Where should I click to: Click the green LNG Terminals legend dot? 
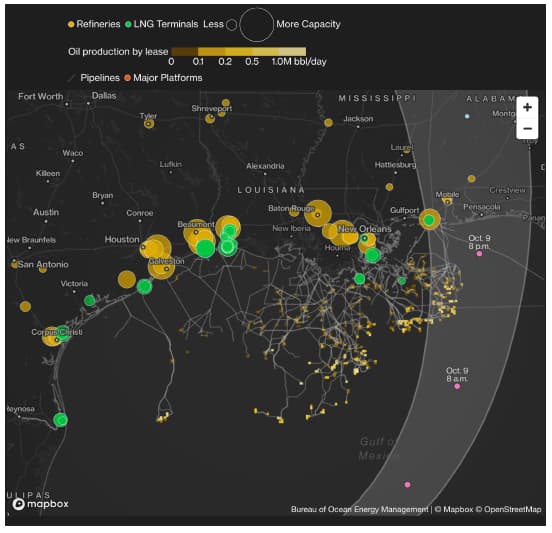(128, 24)
